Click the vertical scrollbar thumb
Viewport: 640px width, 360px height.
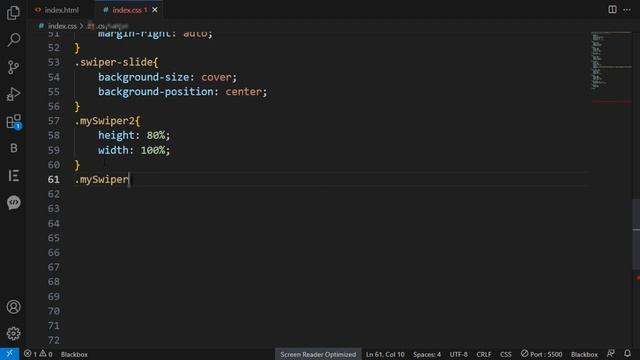click(x=636, y=233)
